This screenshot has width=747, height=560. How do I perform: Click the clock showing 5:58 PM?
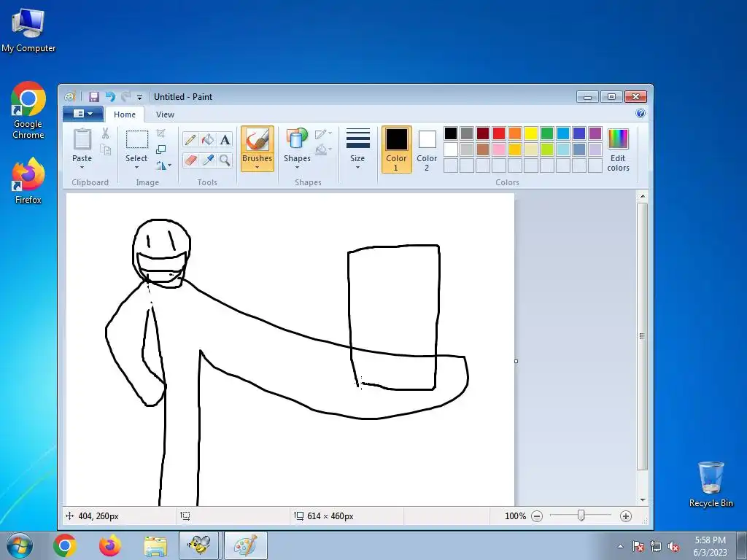pos(710,540)
